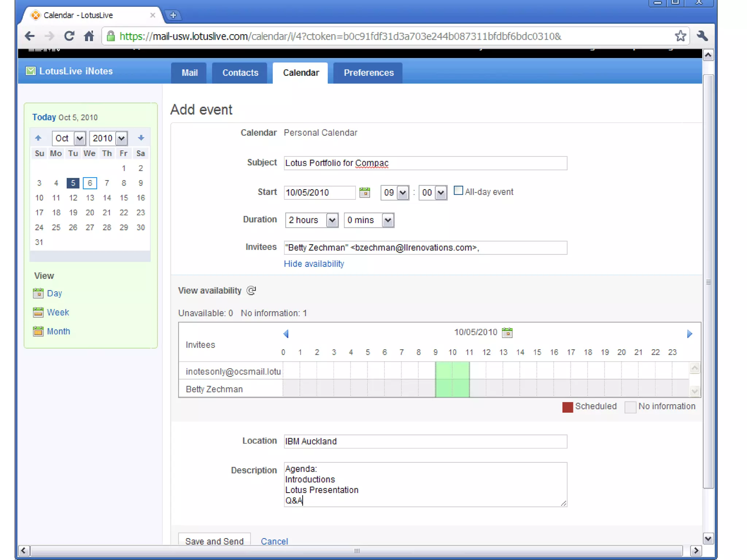Click the Hide availability link

[314, 264]
